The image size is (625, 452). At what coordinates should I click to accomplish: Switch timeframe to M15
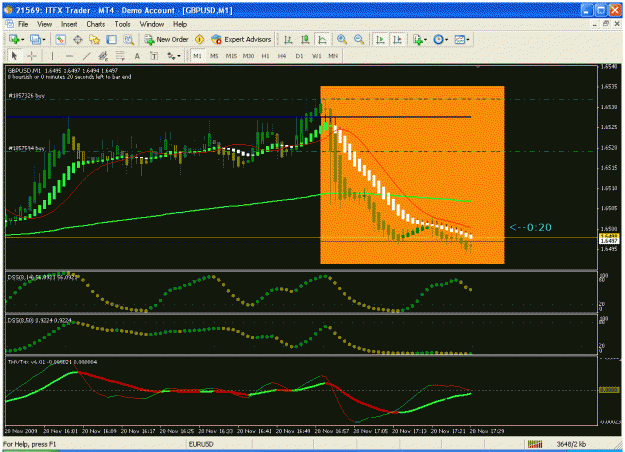[x=231, y=56]
